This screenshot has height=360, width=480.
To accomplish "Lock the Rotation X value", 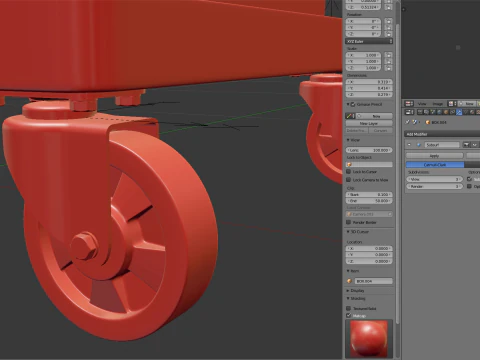I will click(388, 21).
